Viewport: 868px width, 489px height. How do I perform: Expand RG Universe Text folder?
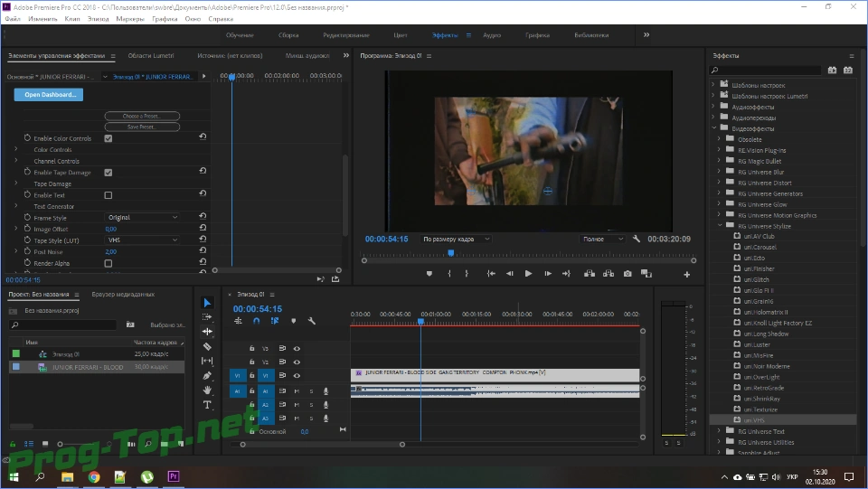(x=719, y=431)
